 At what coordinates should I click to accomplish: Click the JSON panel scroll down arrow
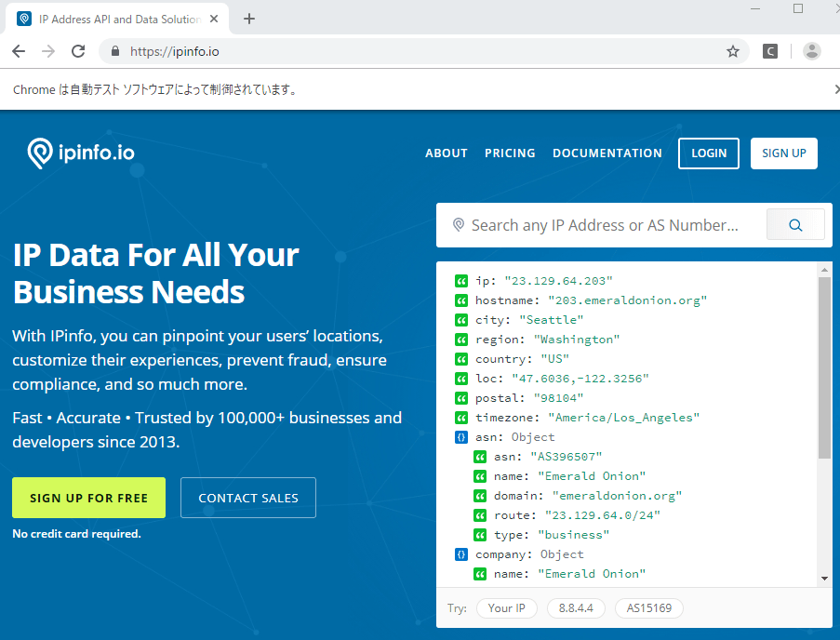[x=824, y=579]
